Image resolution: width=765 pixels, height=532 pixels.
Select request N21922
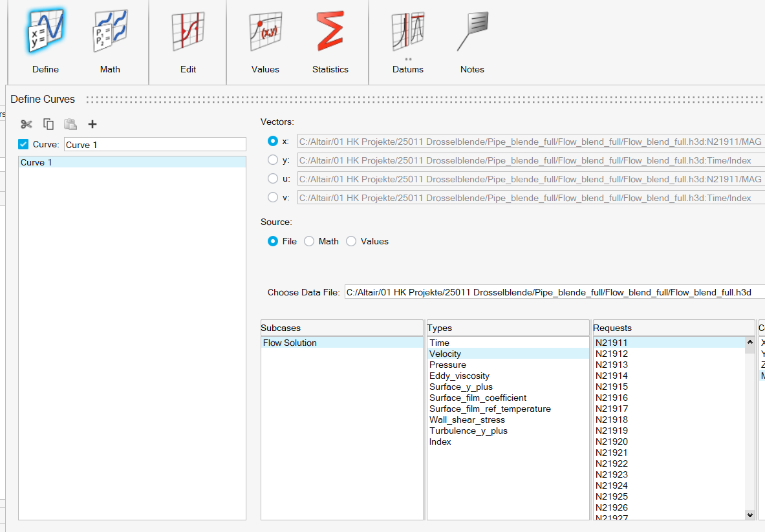(669, 463)
